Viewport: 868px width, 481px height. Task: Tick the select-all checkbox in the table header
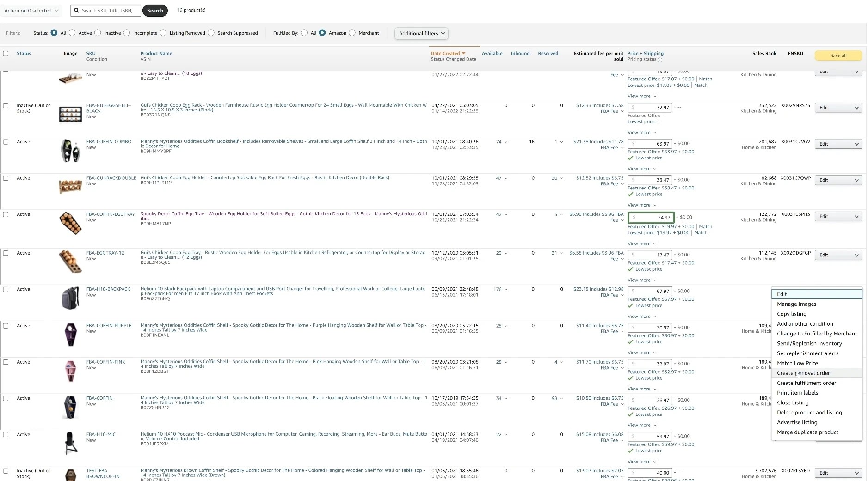(x=6, y=54)
